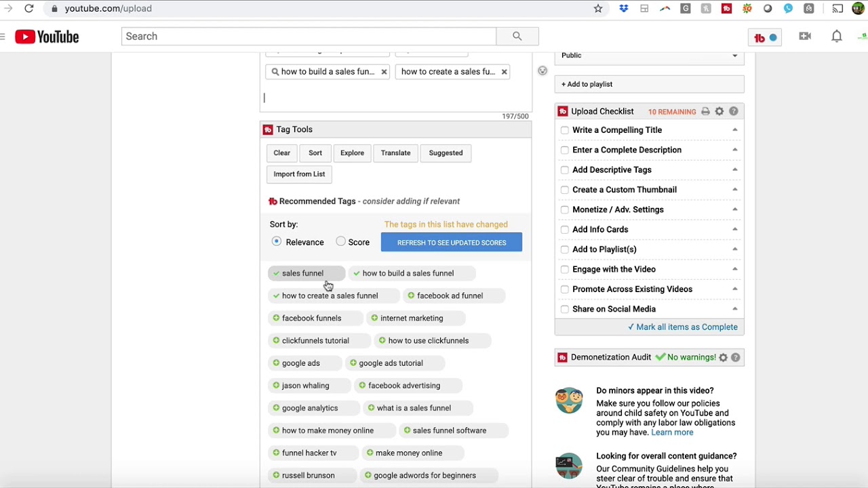Viewport: 868px width, 488px height.
Task: Click the create video camera icon
Action: coord(805,37)
